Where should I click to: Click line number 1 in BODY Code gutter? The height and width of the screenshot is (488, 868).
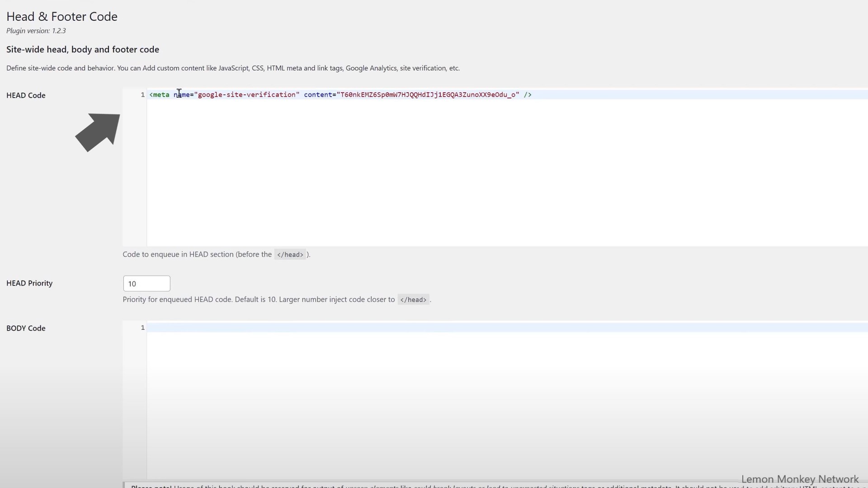(x=142, y=328)
